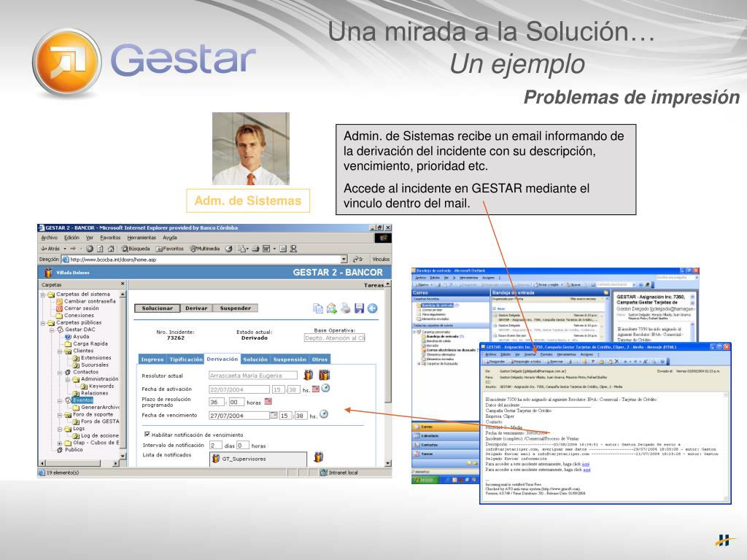Image resolution: width=747 pixels, height=560 pixels.
Task: Click the Ir go button in IE
Action: [358, 260]
